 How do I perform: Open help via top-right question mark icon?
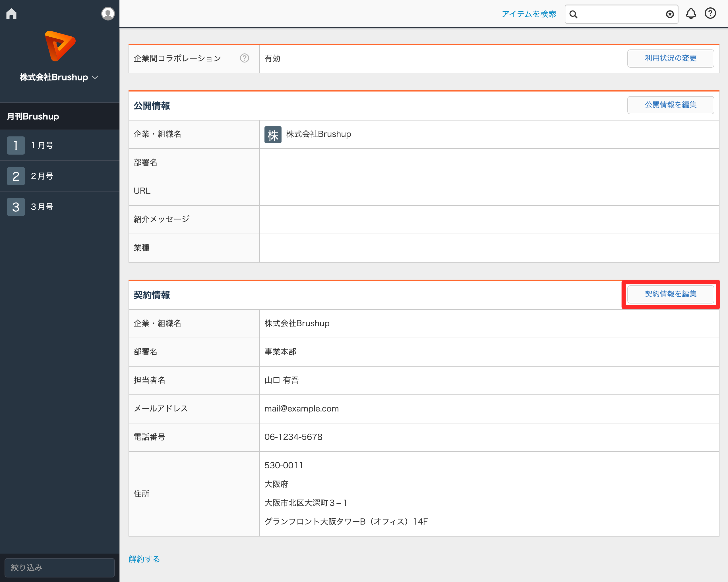pyautogui.click(x=710, y=13)
